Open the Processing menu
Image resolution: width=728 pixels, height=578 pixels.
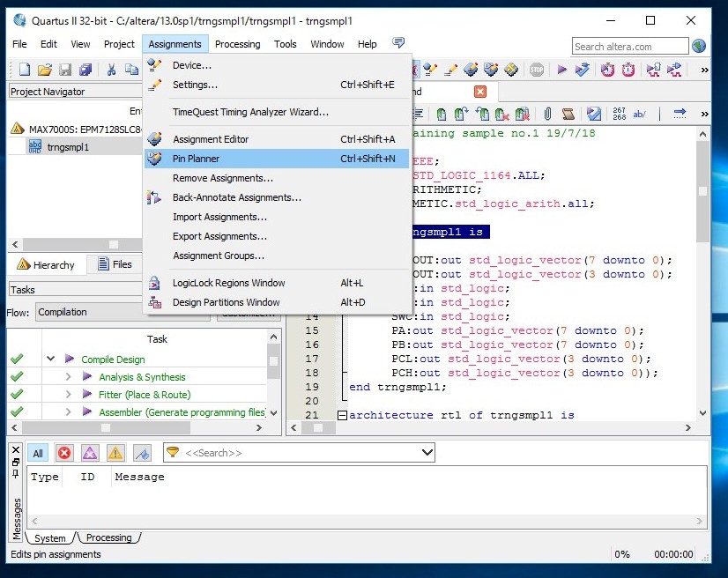pos(237,44)
